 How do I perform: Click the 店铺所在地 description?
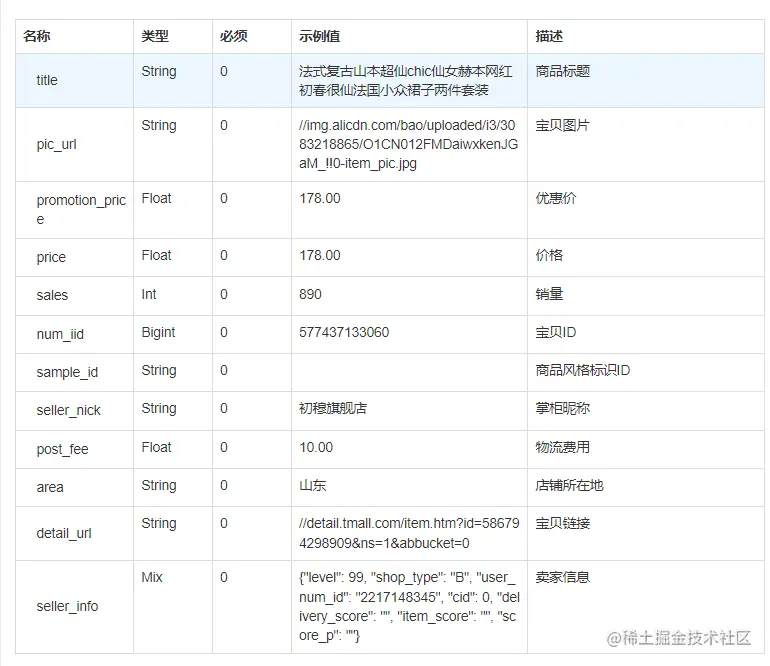point(569,485)
